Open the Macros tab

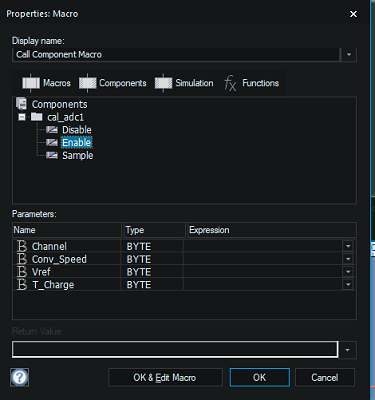point(46,83)
